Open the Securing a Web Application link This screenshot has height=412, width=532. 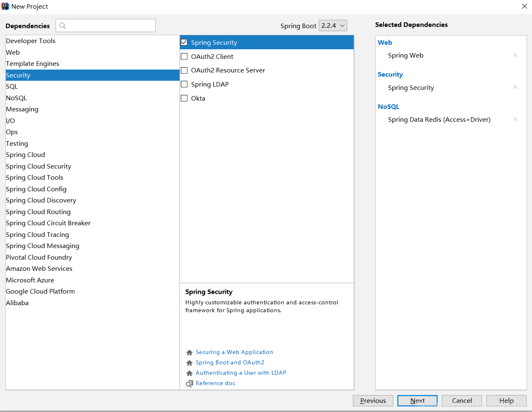click(234, 352)
